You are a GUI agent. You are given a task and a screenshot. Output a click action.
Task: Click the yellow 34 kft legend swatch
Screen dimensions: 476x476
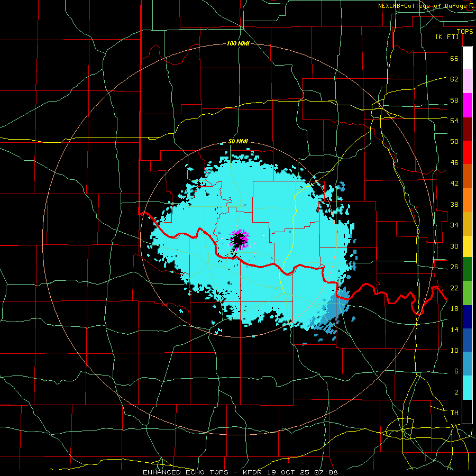click(x=467, y=246)
